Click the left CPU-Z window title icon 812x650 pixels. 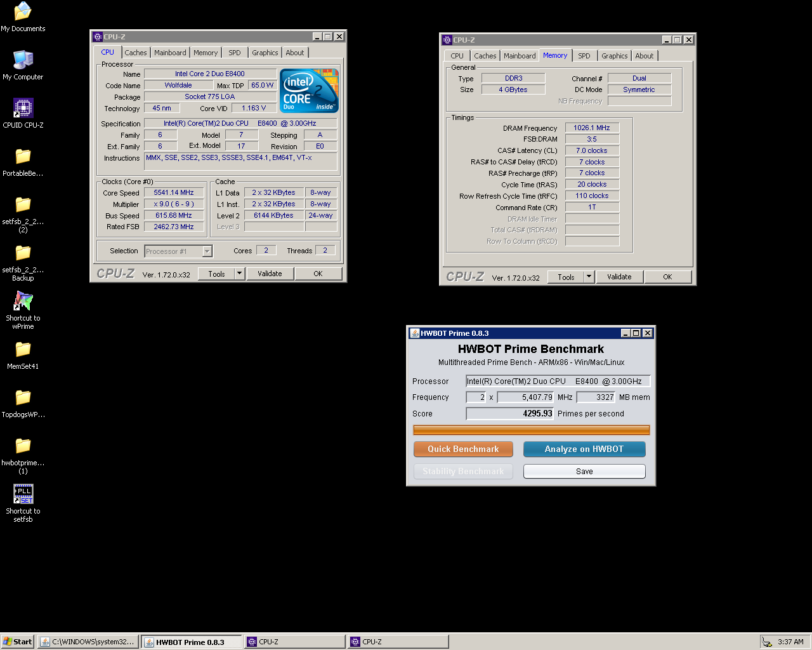[98, 37]
